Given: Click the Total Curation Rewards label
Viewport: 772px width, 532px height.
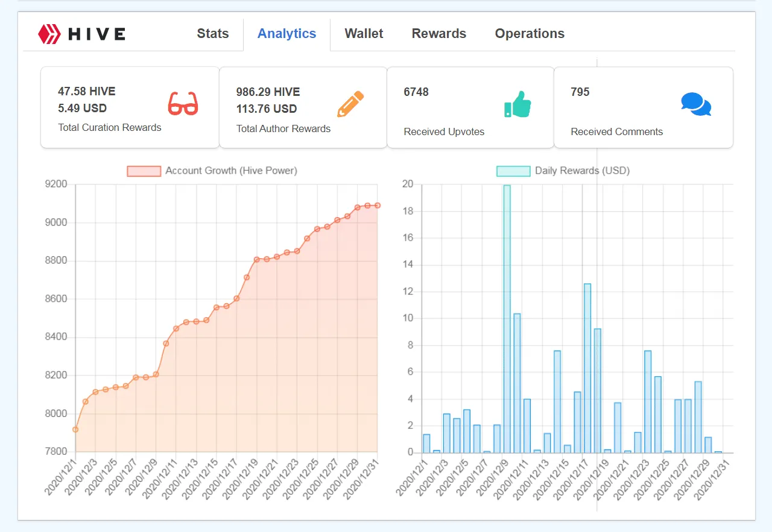Looking at the screenshot, I should pos(110,127).
